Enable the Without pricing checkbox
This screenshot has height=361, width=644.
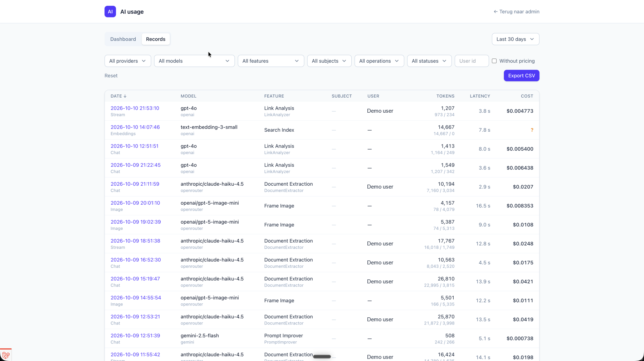click(x=494, y=61)
